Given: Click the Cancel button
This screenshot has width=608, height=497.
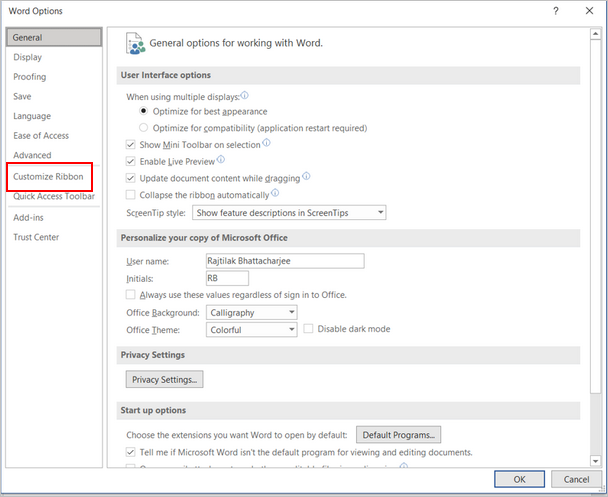Looking at the screenshot, I should 576,479.
